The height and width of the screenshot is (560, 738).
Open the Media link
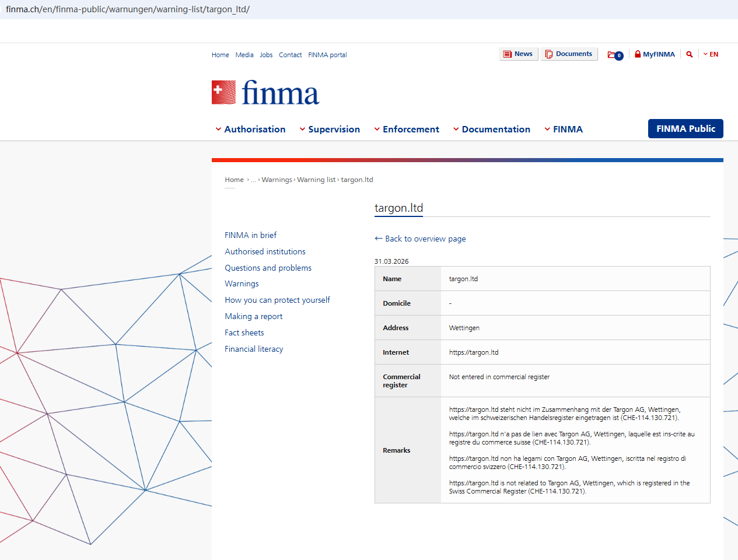[x=244, y=55]
